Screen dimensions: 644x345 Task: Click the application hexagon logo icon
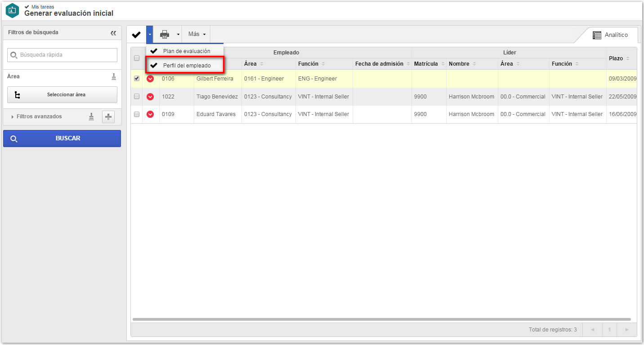coord(12,10)
